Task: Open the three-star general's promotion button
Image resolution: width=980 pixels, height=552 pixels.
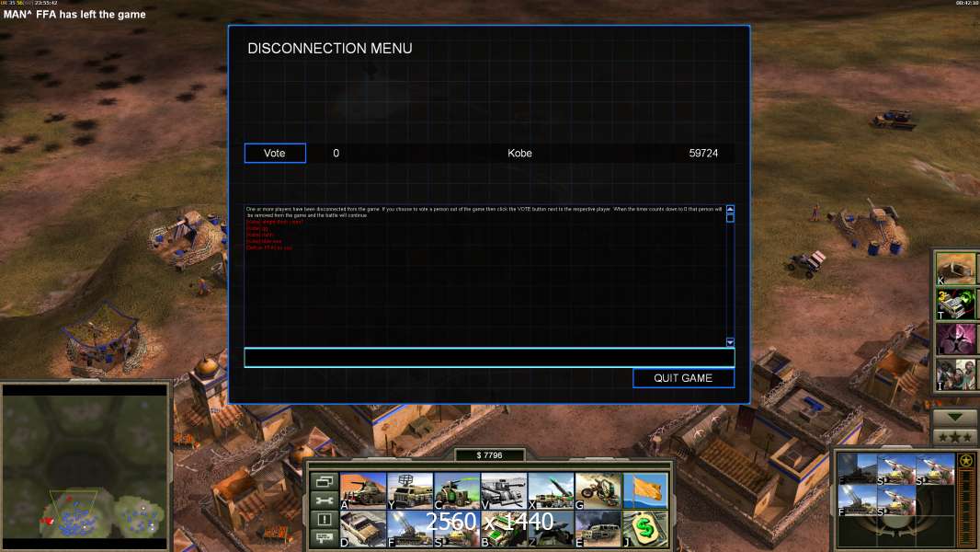Action: tap(954, 437)
